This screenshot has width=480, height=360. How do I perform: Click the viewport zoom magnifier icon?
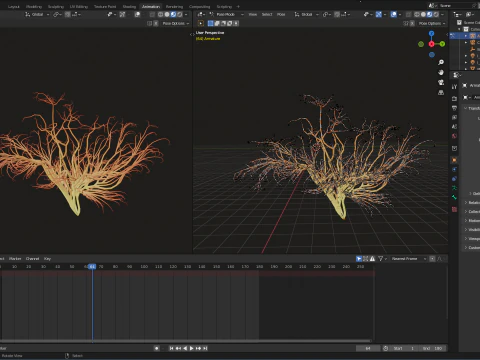[x=441, y=62]
